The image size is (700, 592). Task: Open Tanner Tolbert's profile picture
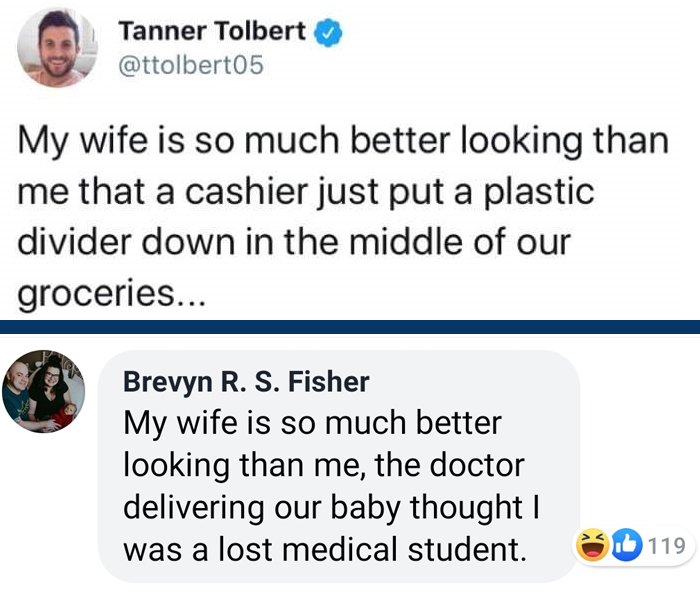[x=57, y=47]
